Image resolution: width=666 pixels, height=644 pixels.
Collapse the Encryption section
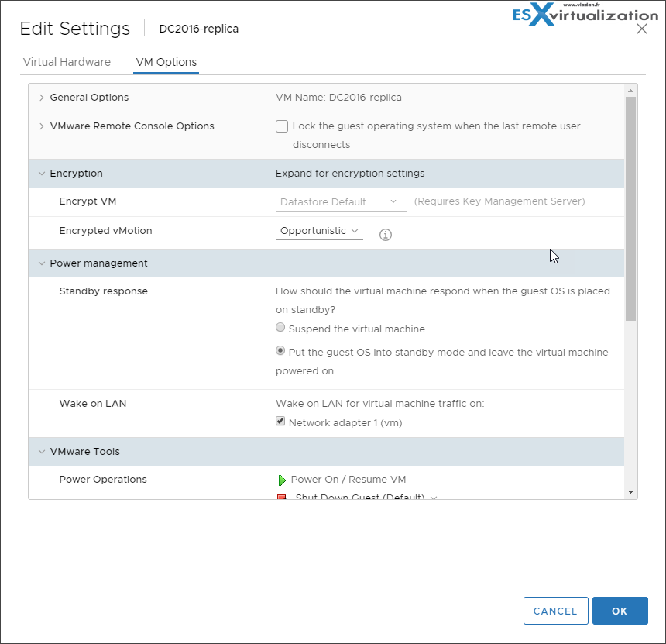point(40,173)
